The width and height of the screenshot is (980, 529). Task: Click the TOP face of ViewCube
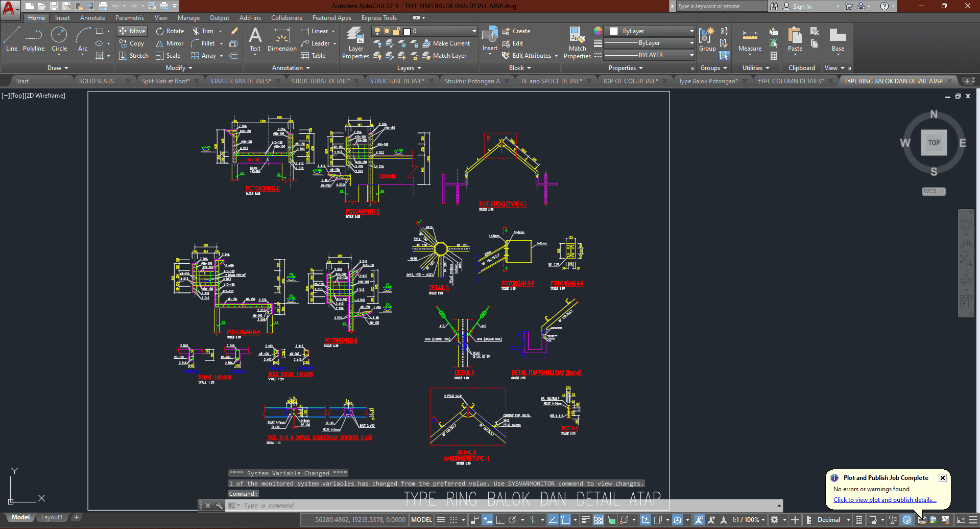pyautogui.click(x=934, y=143)
